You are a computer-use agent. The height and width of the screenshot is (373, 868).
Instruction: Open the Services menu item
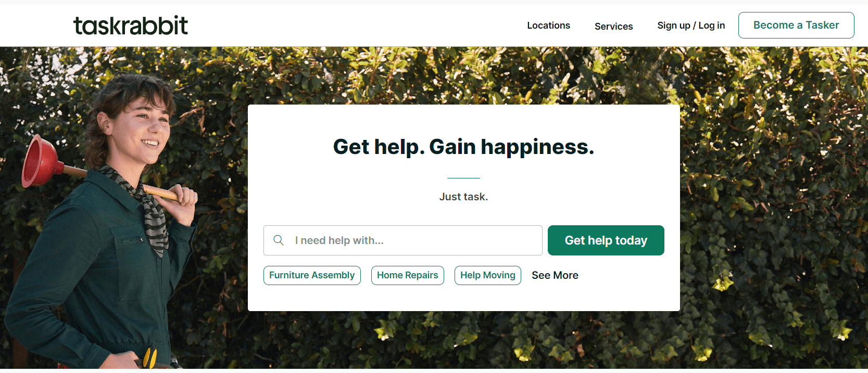click(x=613, y=26)
